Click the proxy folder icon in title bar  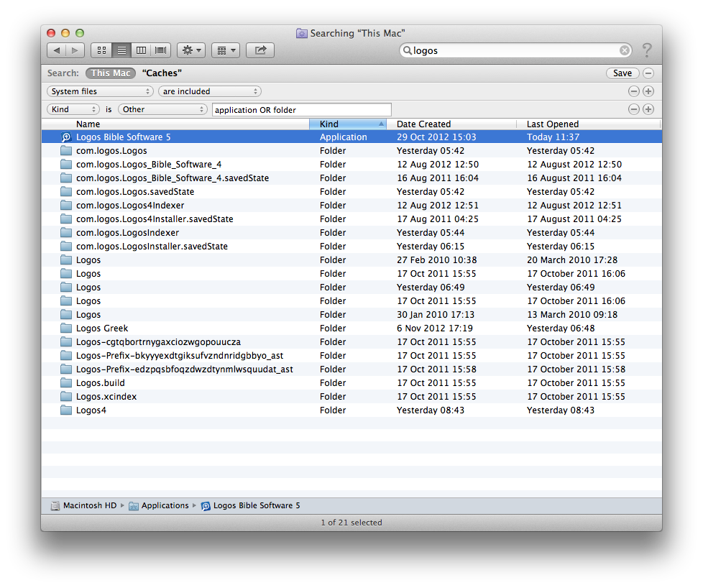point(302,33)
